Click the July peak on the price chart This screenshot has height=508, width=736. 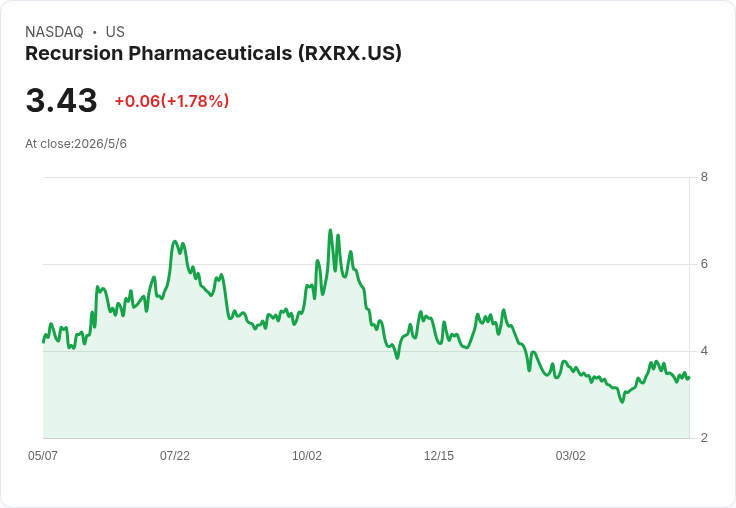175,241
